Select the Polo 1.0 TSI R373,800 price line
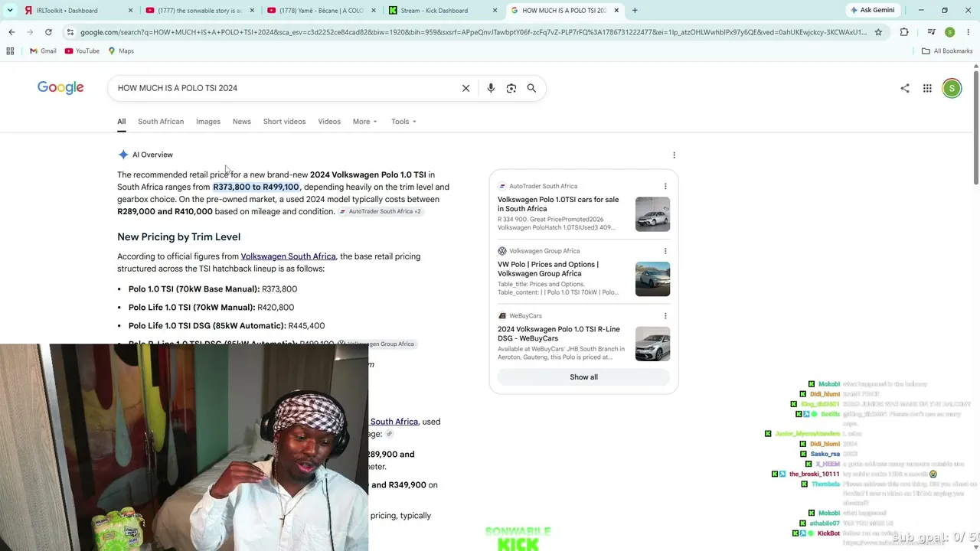Image resolution: width=980 pixels, height=551 pixels. [213, 289]
